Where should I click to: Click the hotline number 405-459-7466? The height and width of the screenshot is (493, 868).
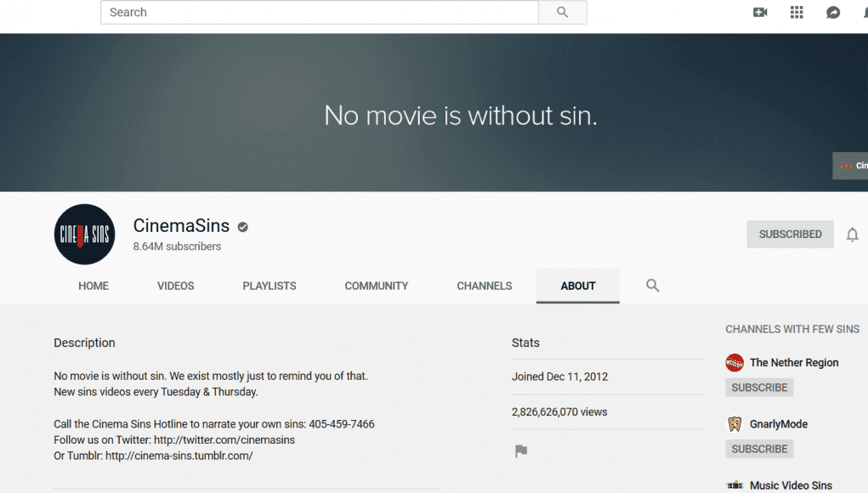point(342,424)
